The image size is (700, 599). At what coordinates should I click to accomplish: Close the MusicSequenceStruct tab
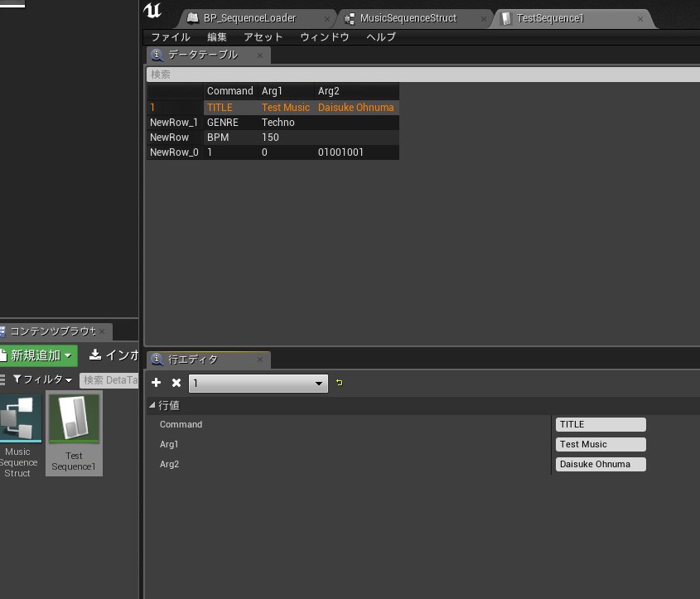(484, 19)
